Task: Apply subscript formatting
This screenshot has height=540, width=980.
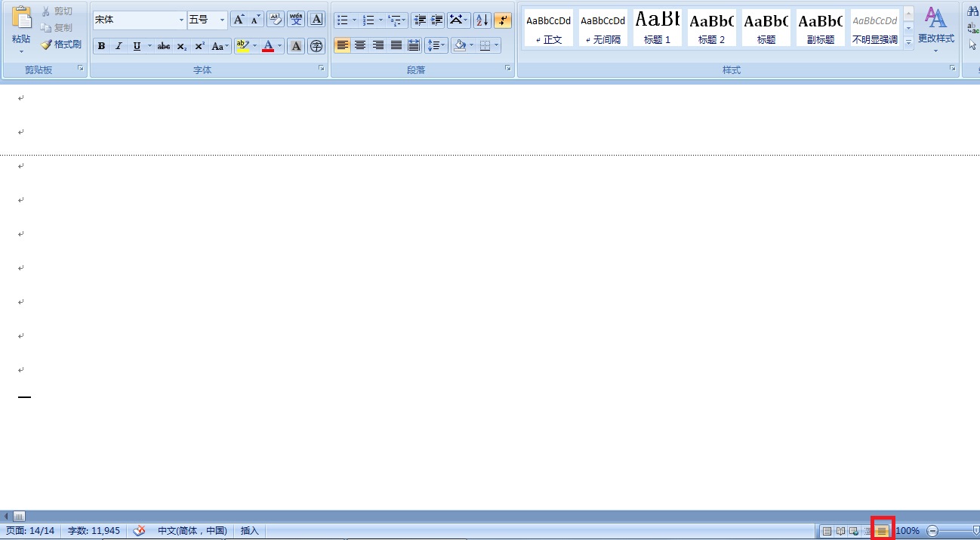Action: tap(182, 46)
